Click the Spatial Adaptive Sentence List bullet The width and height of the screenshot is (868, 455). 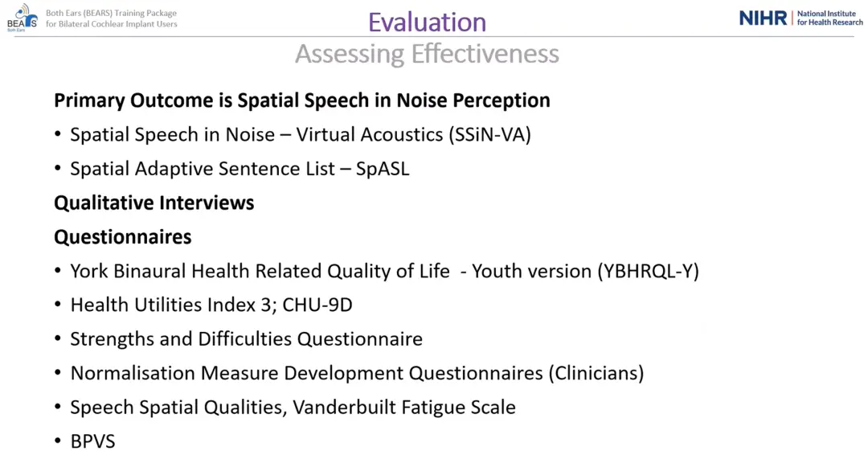239,169
